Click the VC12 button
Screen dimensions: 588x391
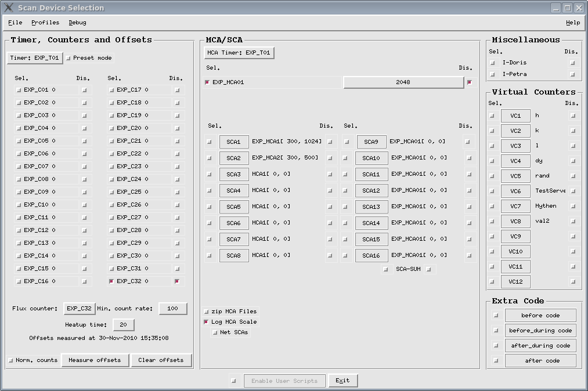tap(515, 281)
